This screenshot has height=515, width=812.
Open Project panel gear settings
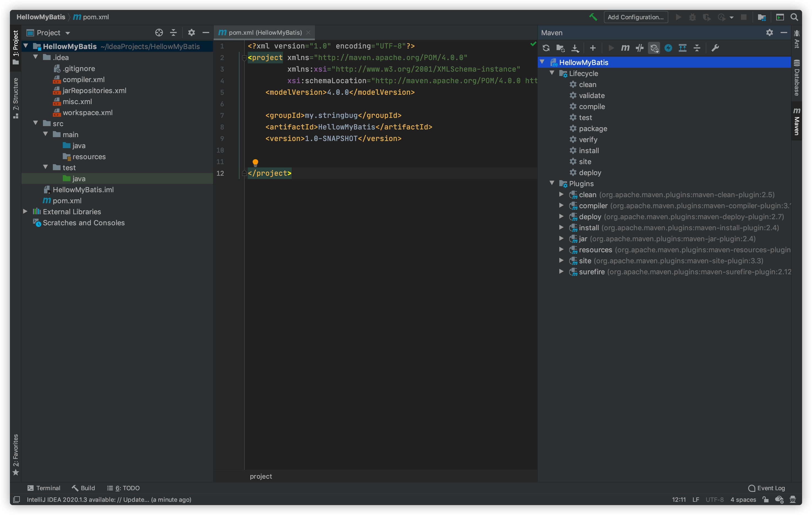tap(191, 32)
